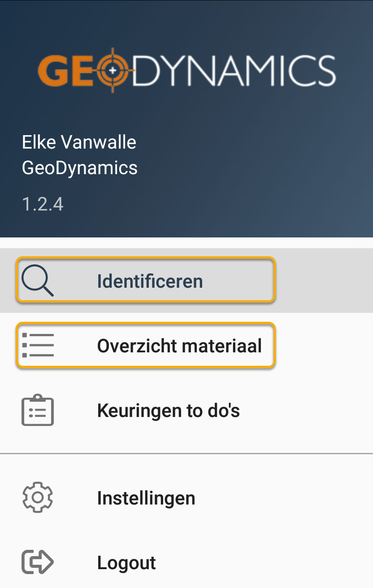Go to Keuringen to do's
Viewport: 373px width, 588px height.
click(168, 411)
